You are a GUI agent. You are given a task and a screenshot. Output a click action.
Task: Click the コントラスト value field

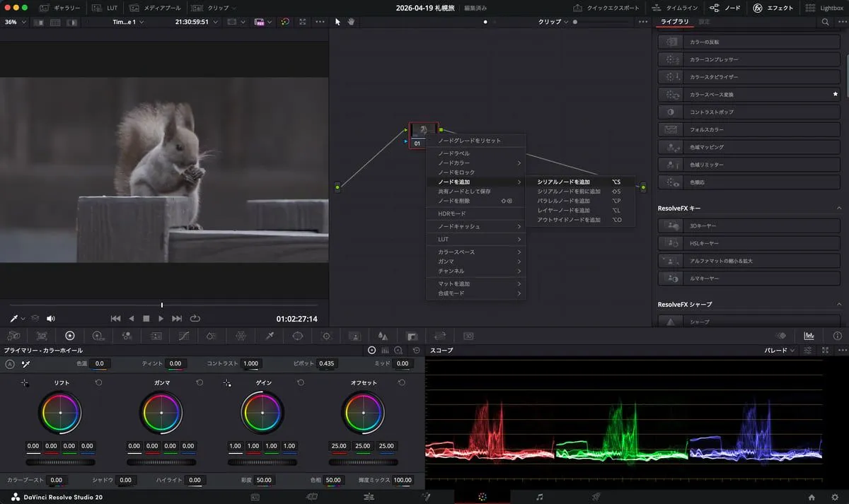pos(250,363)
